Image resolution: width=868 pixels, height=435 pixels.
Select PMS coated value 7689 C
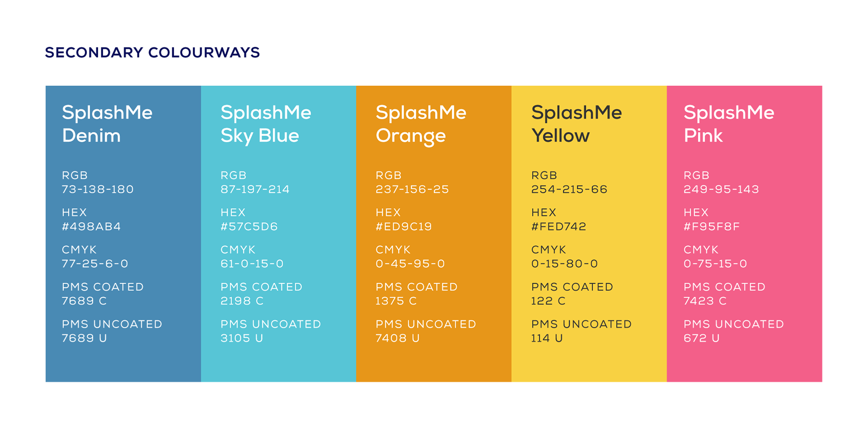tap(84, 301)
